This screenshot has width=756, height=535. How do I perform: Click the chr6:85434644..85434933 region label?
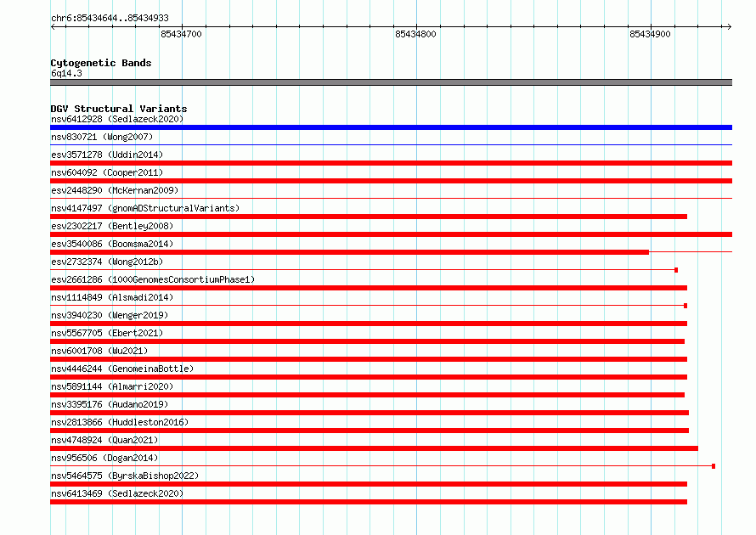pyautogui.click(x=110, y=18)
